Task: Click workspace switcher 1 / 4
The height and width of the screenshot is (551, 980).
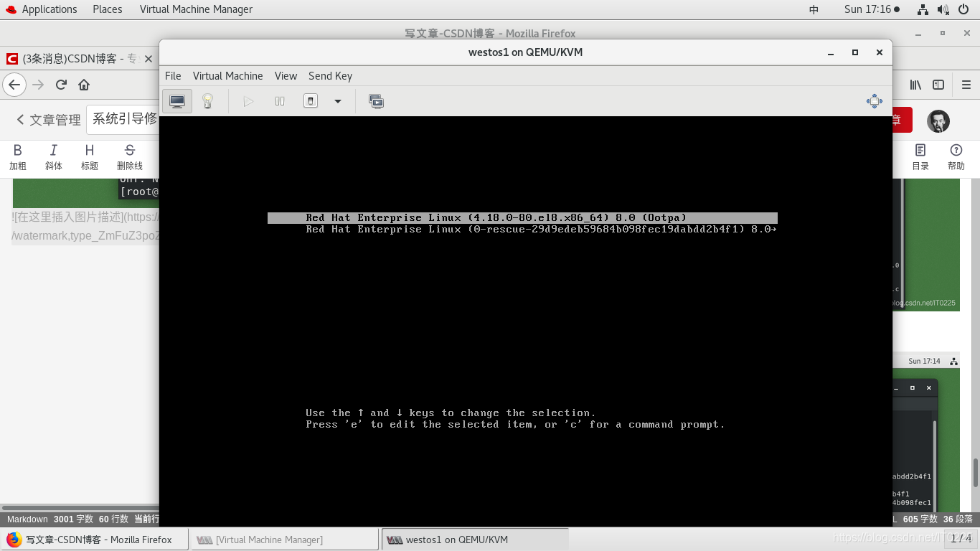Action: pyautogui.click(x=961, y=538)
